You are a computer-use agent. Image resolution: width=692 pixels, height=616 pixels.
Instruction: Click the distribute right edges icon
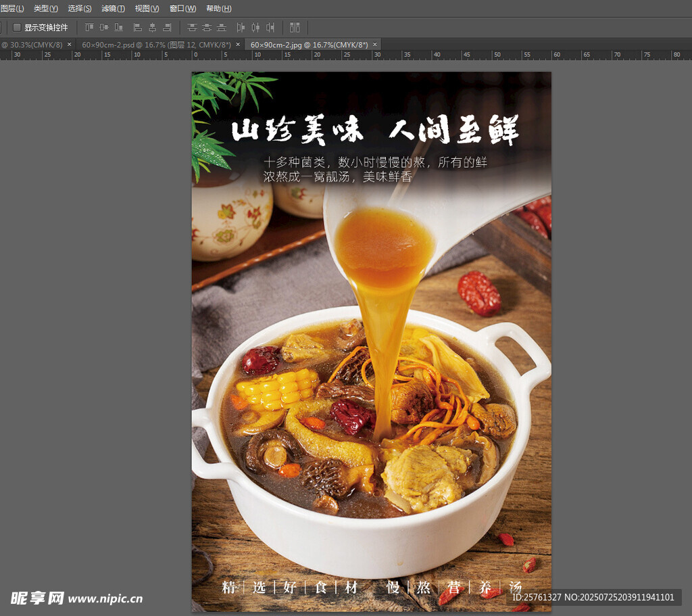pyautogui.click(x=270, y=28)
